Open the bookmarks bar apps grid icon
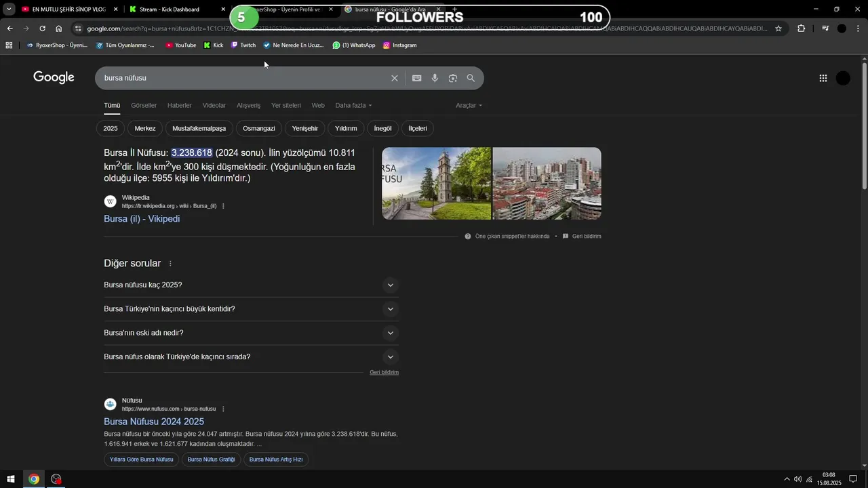Image resolution: width=868 pixels, height=488 pixels. (9, 45)
